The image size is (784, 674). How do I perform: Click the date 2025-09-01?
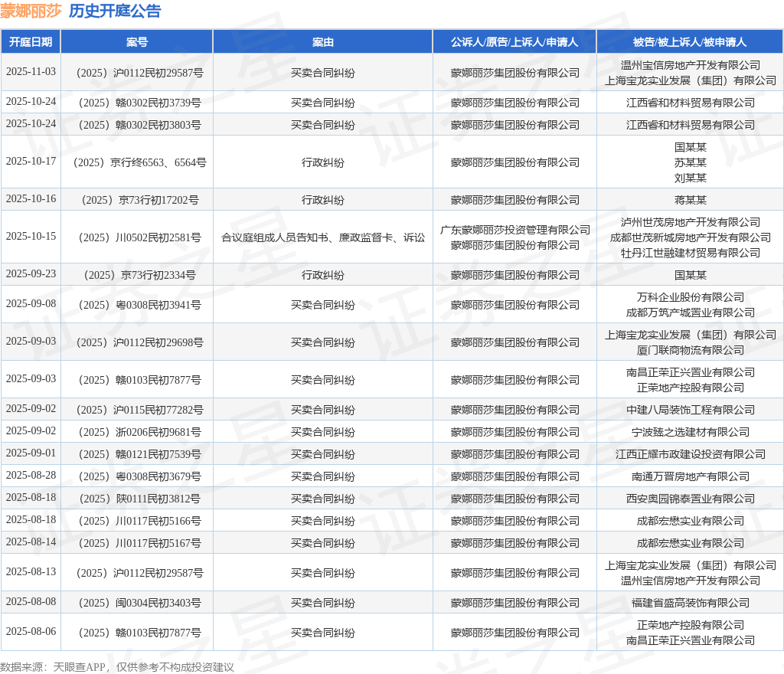click(x=31, y=453)
